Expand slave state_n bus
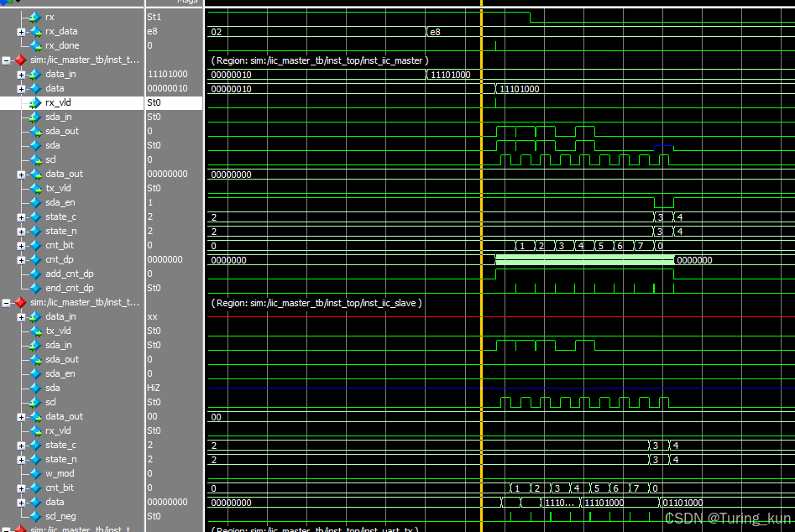Viewport: 795px width, 532px height. tap(21, 460)
